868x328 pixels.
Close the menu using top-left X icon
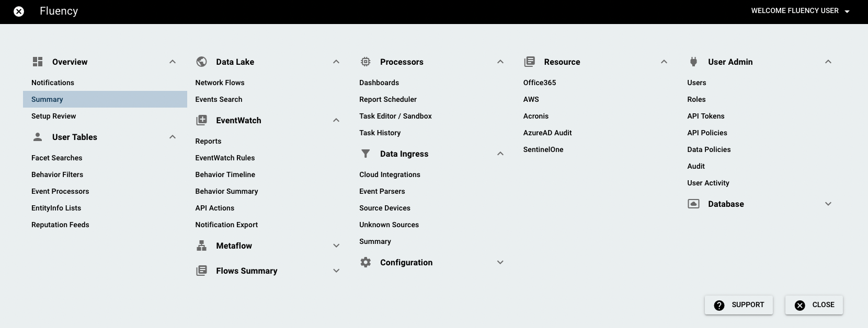(x=19, y=11)
